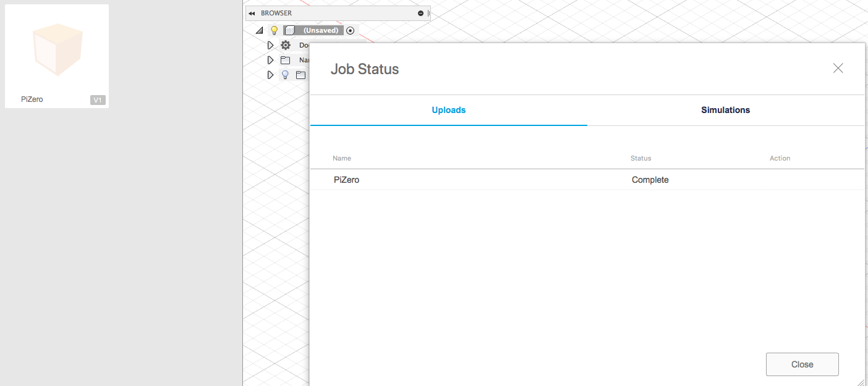Viewport: 868px width, 386px height.
Task: Collapse the Browser panel with the double-arrow icon
Action: (252, 13)
